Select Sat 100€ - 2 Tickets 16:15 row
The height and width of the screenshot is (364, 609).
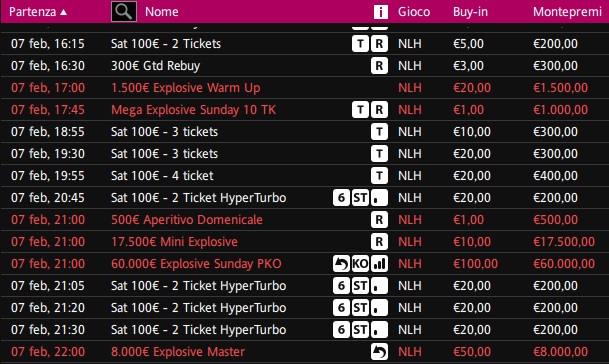coord(304,44)
